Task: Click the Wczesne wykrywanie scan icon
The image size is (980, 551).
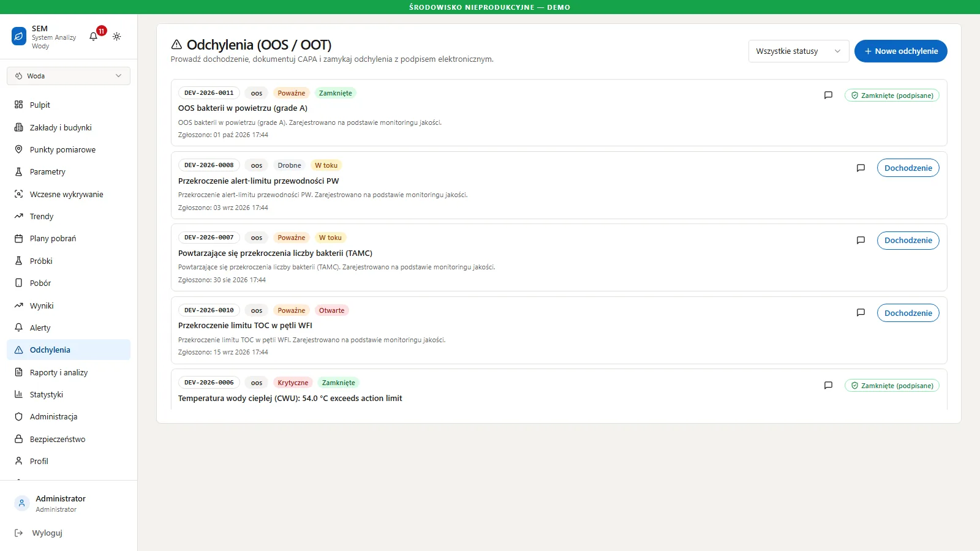Action: [18, 194]
